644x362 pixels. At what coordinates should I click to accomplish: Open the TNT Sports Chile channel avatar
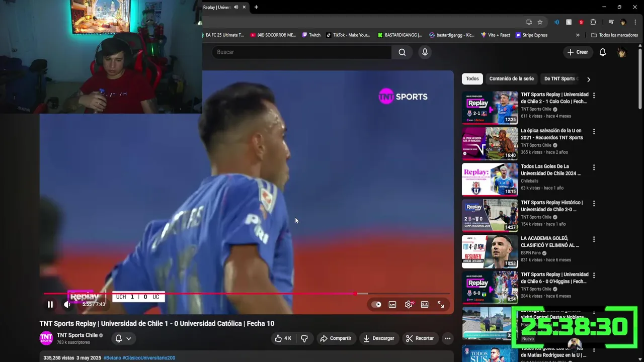coord(46,338)
